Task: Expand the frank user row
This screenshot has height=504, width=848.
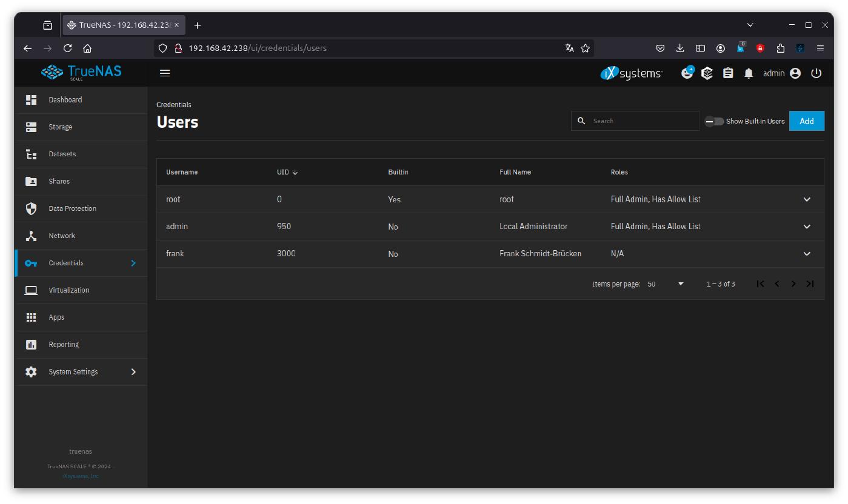Action: pyautogui.click(x=807, y=254)
